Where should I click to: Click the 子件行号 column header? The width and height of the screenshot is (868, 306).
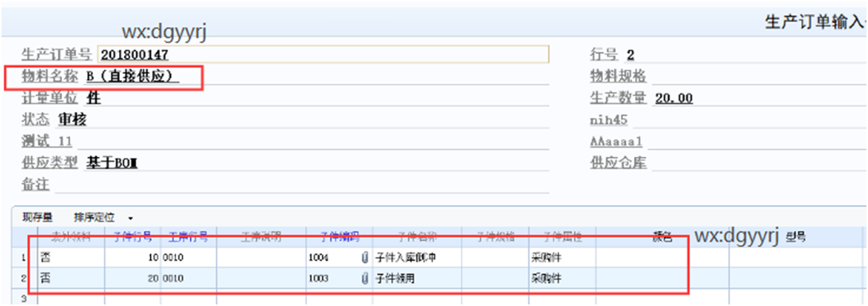(133, 237)
